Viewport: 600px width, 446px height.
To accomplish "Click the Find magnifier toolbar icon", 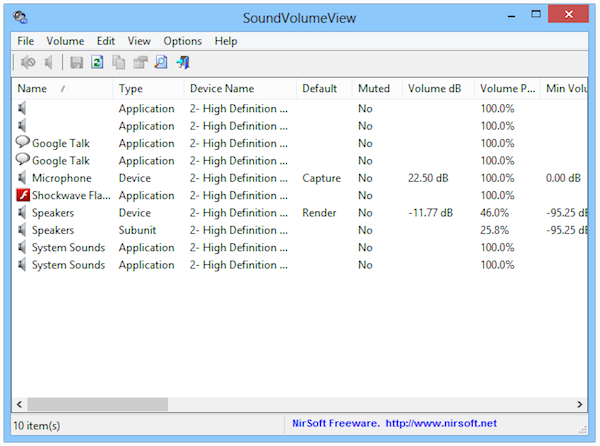I will point(161,62).
